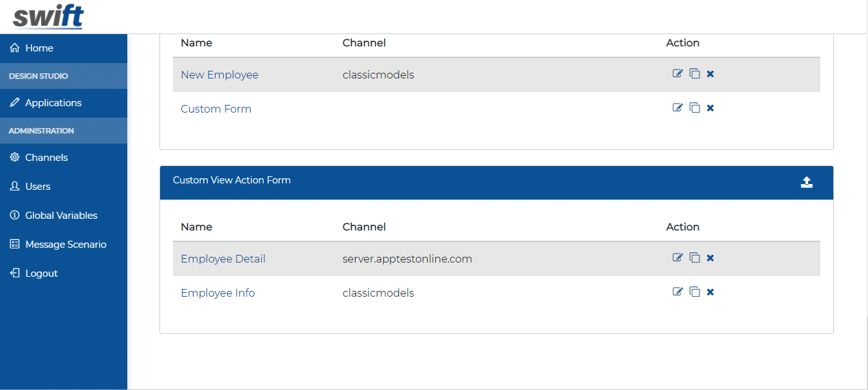
Task: Click the swift logo
Action: (45, 16)
